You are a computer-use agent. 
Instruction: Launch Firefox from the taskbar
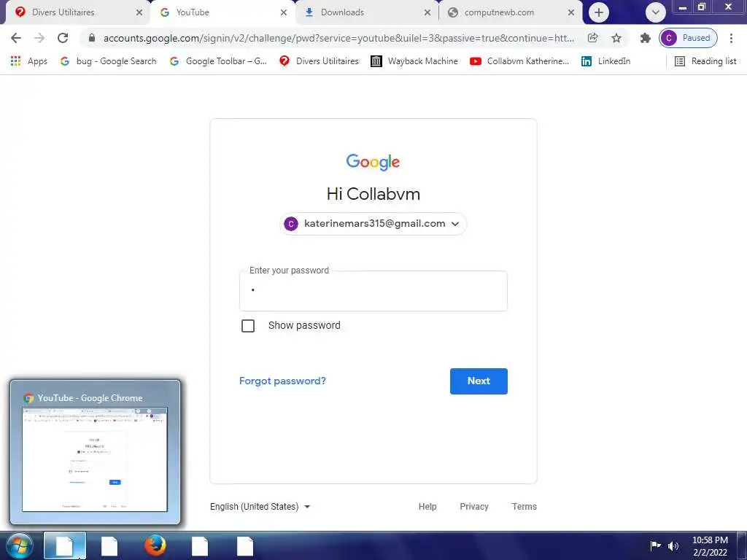click(155, 546)
